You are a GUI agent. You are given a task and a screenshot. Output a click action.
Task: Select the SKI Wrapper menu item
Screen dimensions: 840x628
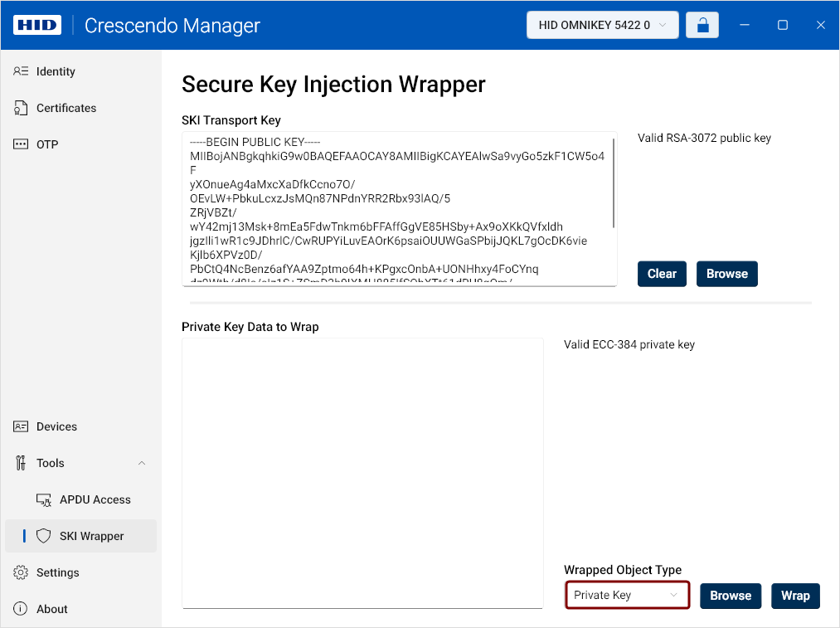pos(81,536)
